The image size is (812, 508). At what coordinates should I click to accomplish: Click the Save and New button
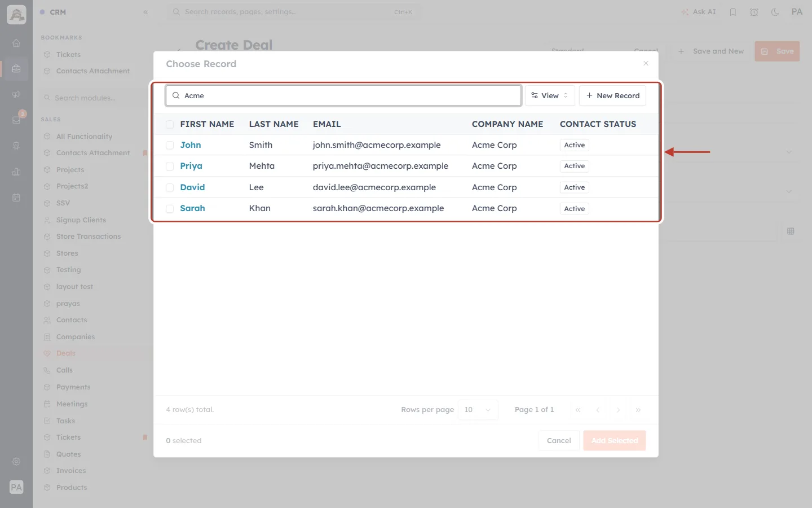point(710,51)
